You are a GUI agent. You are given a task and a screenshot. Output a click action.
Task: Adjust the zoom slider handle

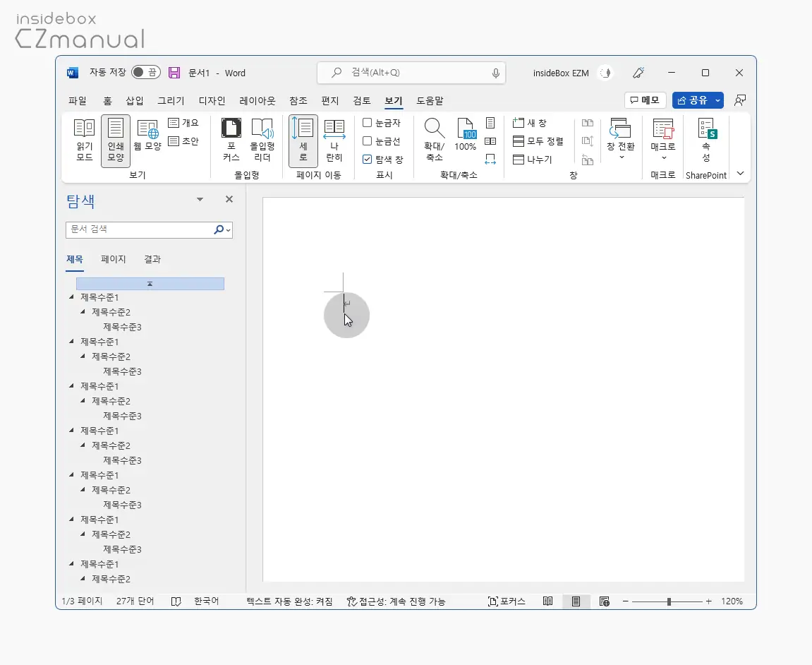coord(669,601)
